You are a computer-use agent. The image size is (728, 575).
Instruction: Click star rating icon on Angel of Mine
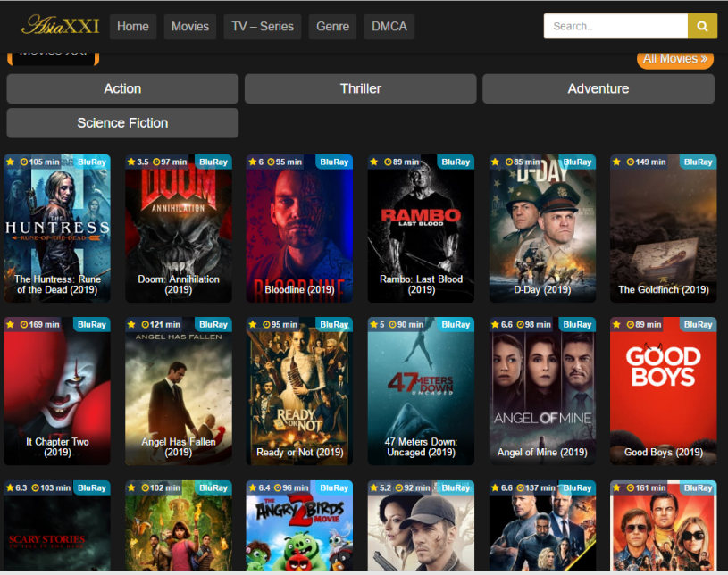pyautogui.click(x=496, y=325)
